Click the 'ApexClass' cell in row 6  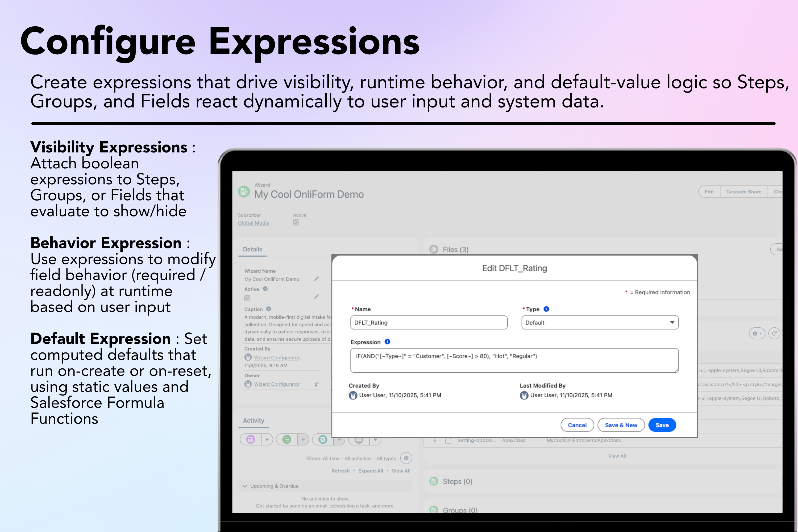tap(514, 440)
